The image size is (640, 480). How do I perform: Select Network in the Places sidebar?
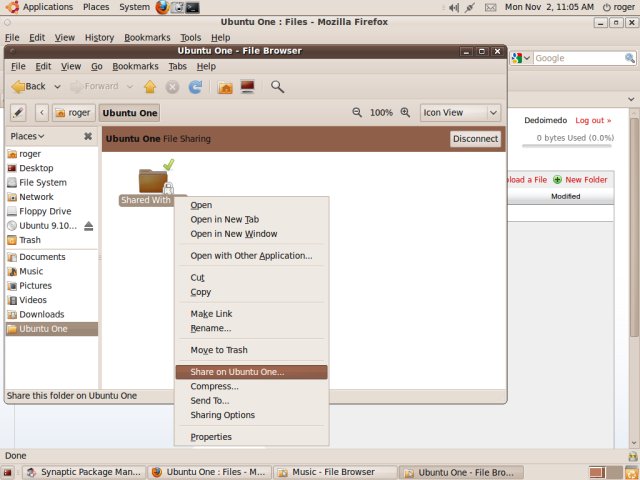click(x=52, y=197)
